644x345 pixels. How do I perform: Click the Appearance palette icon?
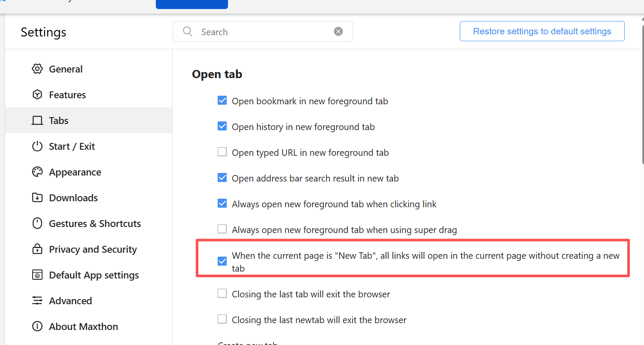37,172
